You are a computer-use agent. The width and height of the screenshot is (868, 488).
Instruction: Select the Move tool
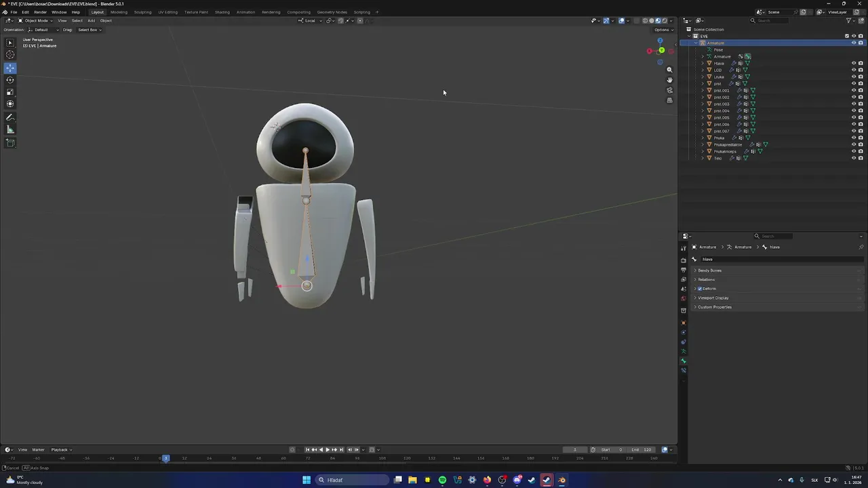click(x=10, y=68)
